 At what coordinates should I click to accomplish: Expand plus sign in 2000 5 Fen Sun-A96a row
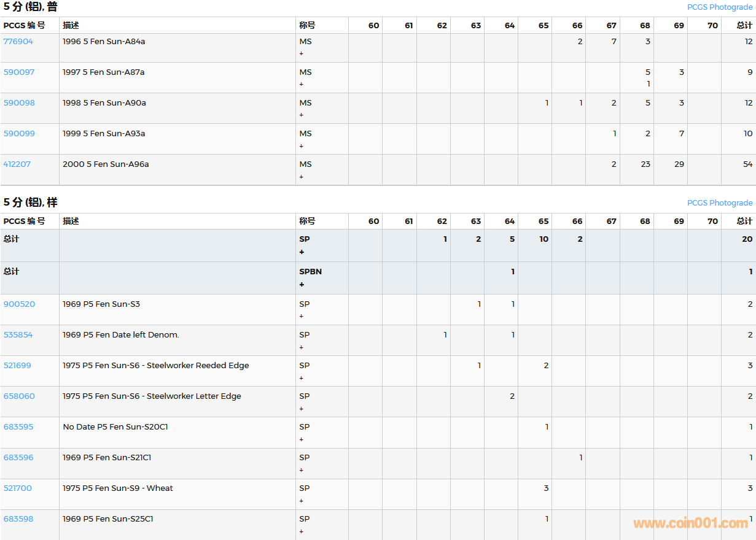click(x=302, y=177)
